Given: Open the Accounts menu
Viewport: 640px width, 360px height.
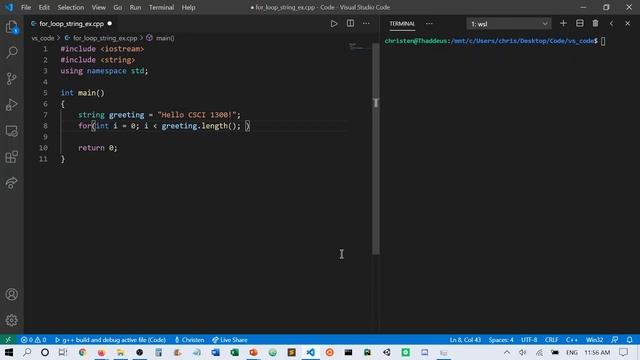Looking at the screenshot, I should [12, 294].
